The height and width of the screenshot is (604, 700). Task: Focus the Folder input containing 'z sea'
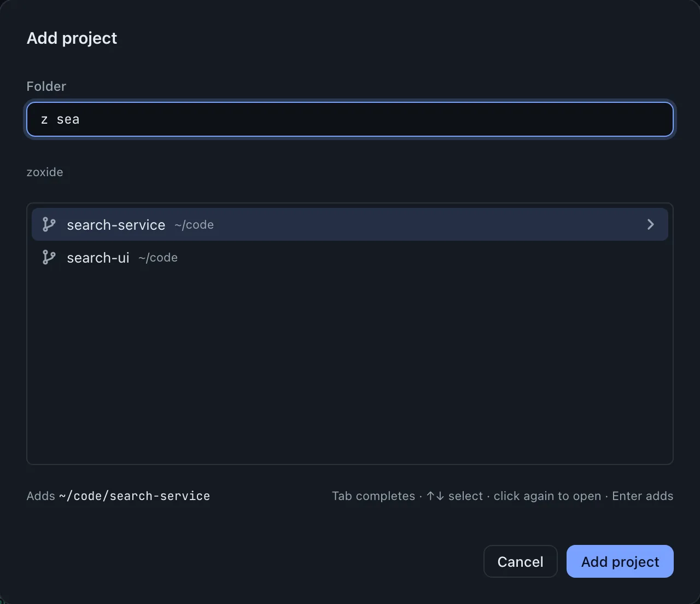click(350, 119)
